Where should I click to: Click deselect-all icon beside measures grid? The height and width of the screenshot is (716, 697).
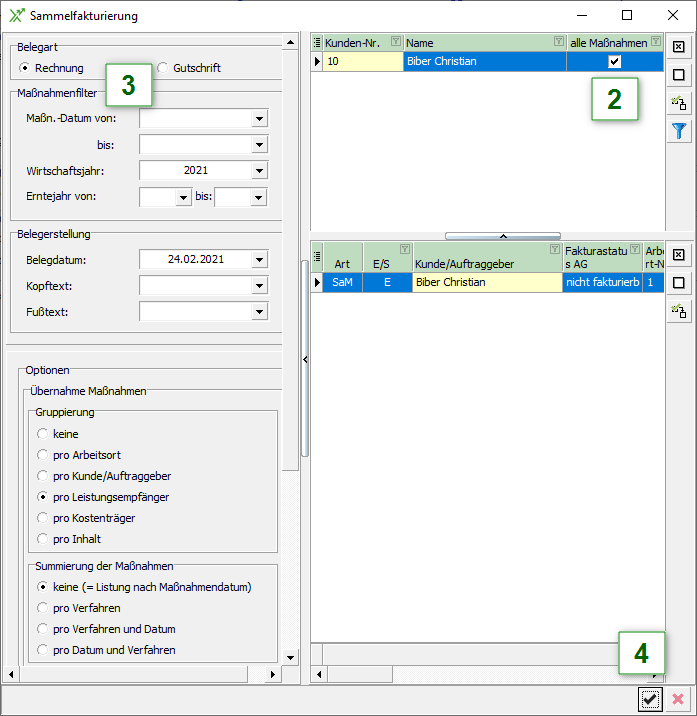coord(679,283)
